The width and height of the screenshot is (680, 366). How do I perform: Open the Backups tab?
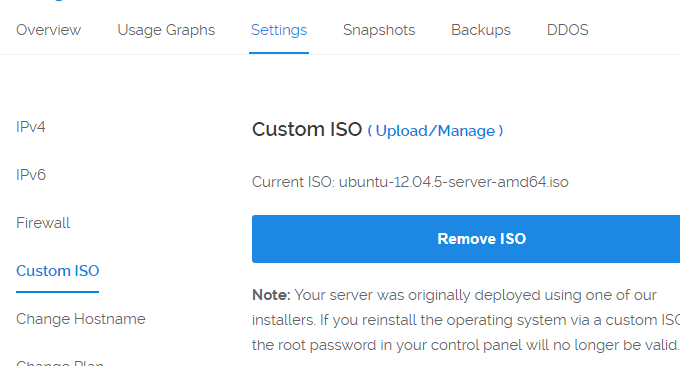(x=481, y=30)
